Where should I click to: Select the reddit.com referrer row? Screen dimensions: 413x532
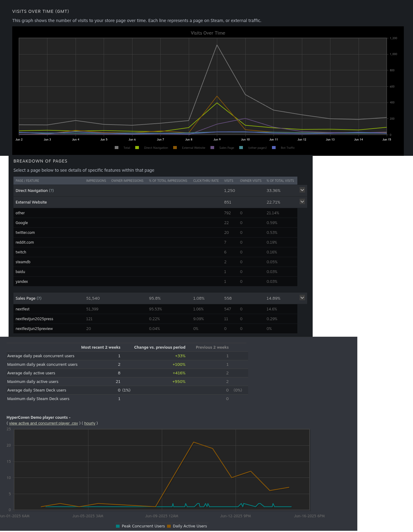click(x=155, y=242)
